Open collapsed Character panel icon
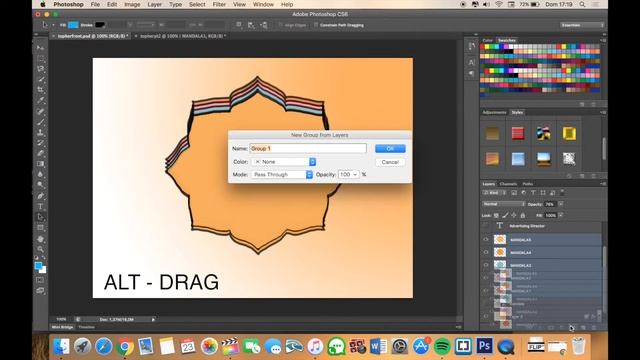The height and width of the screenshot is (360, 640). pyautogui.click(x=471, y=62)
